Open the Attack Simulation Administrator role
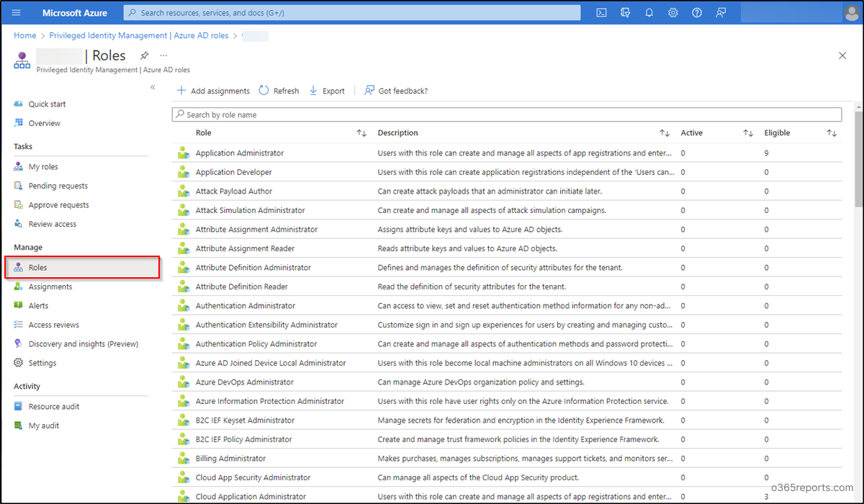This screenshot has width=864, height=504. click(251, 210)
